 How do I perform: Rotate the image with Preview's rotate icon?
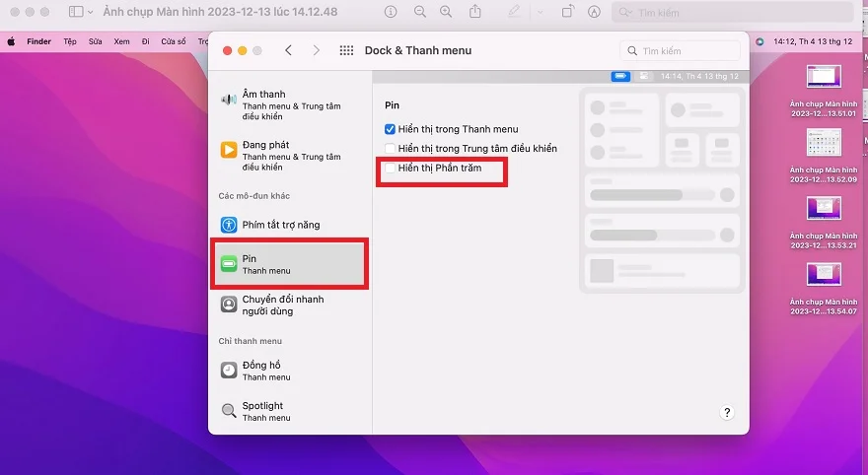[567, 12]
